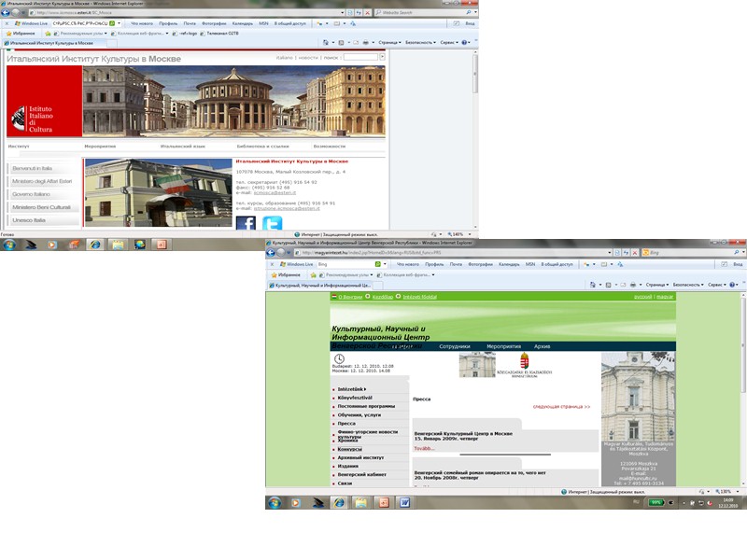Open Мероприятия menu on Italian Institute page
The height and width of the screenshot is (560, 747).
point(100,147)
